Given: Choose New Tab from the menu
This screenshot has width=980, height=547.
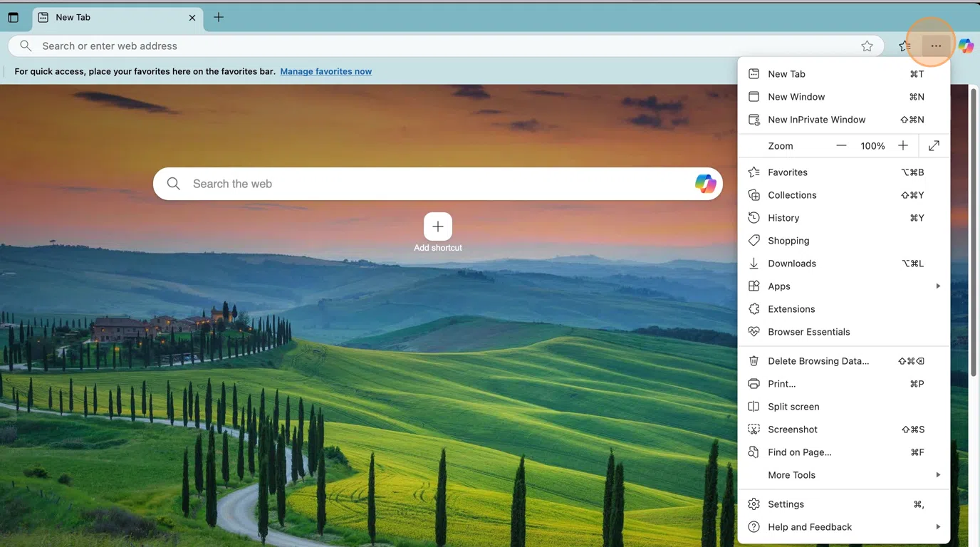Looking at the screenshot, I should [844, 74].
